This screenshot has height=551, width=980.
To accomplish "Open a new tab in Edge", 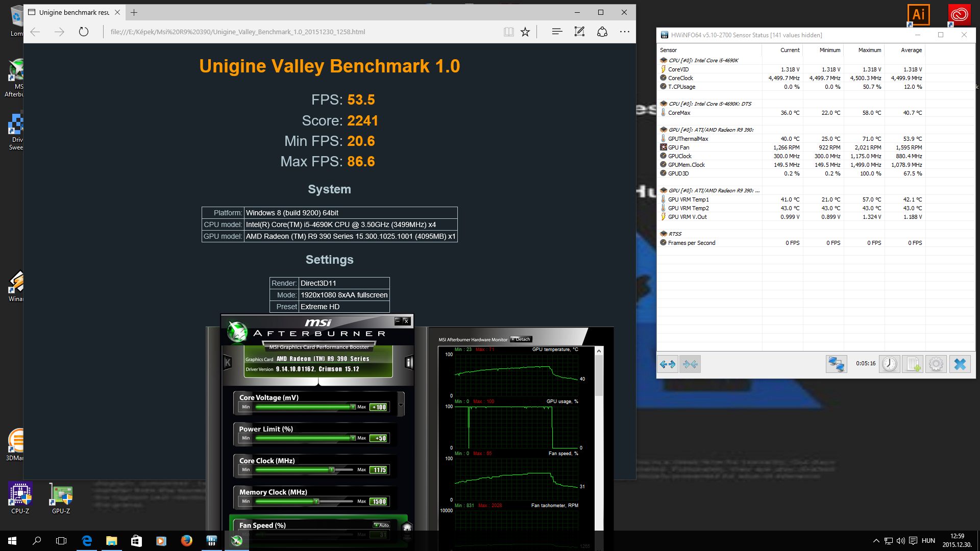I will (134, 12).
